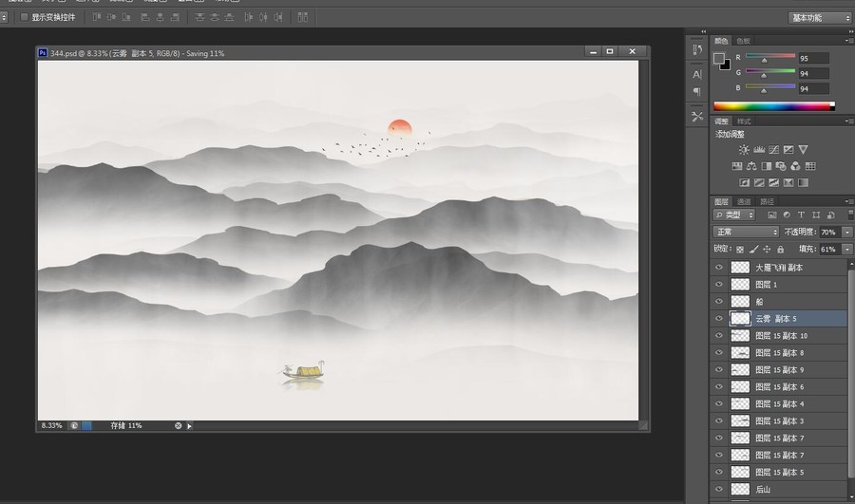The width and height of the screenshot is (855, 504).
Task: Click the Distribute left edges icon
Action: click(x=249, y=17)
